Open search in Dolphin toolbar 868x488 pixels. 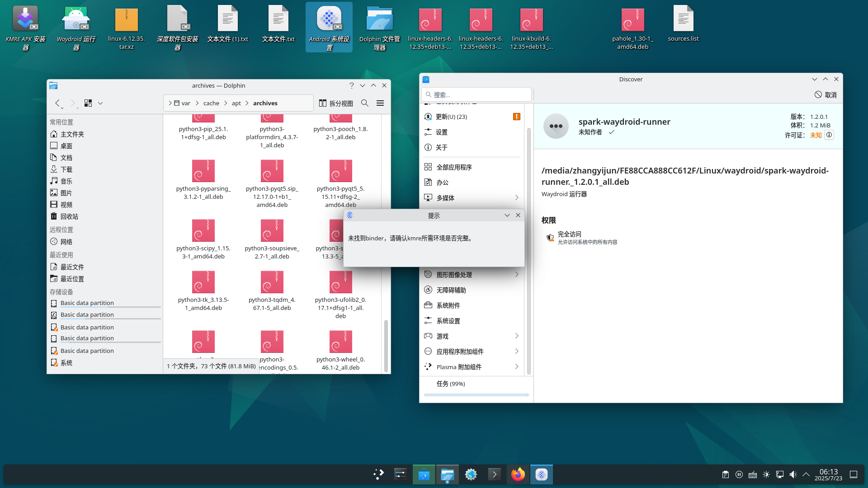pyautogui.click(x=365, y=103)
